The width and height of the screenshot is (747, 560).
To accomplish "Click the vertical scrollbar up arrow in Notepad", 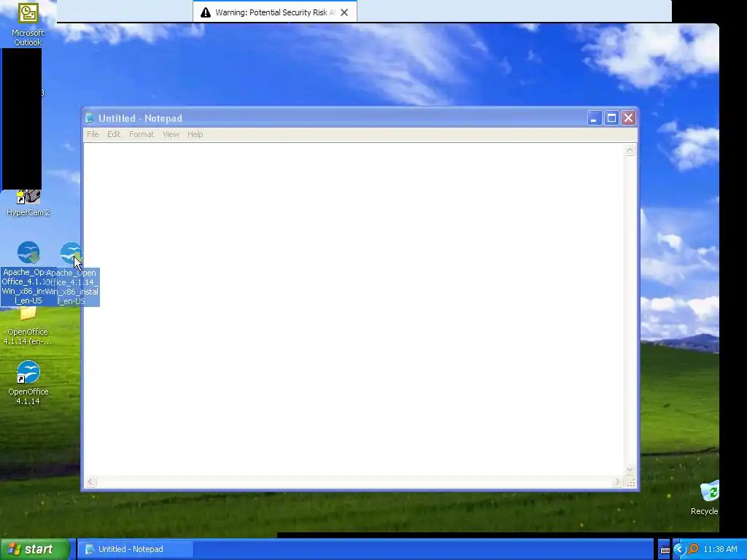I will [630, 150].
